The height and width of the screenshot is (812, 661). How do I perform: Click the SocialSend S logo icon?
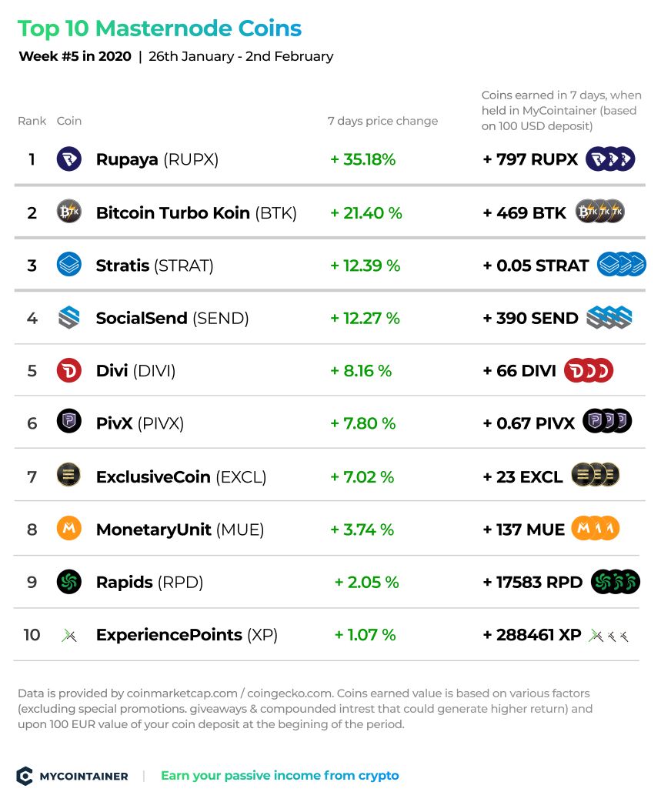[x=68, y=317]
